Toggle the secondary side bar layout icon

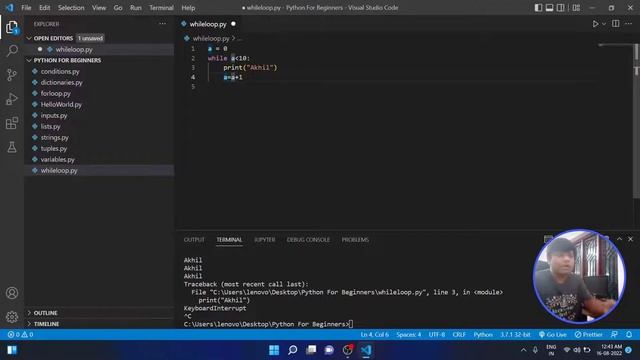point(560,8)
